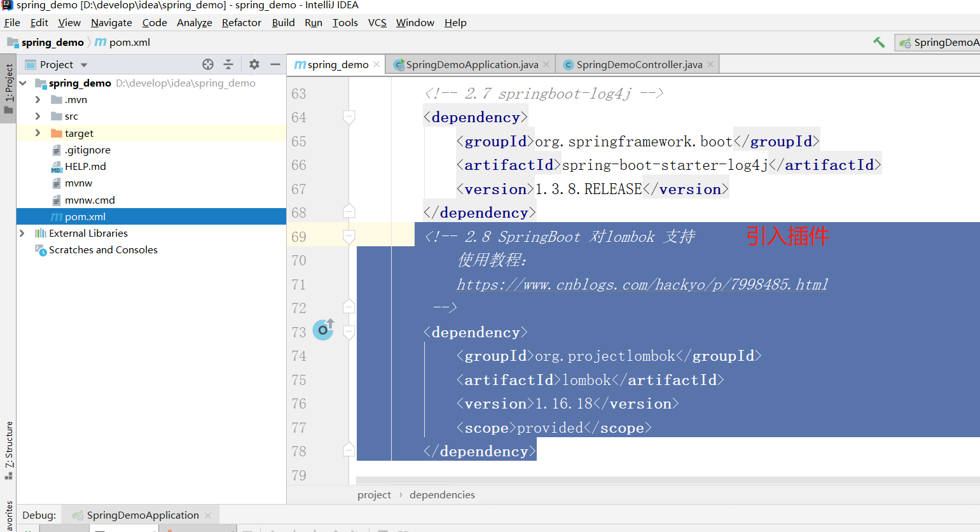This screenshot has width=980, height=532.
Task: Click the override gutter icon at line 73
Action: [x=323, y=329]
